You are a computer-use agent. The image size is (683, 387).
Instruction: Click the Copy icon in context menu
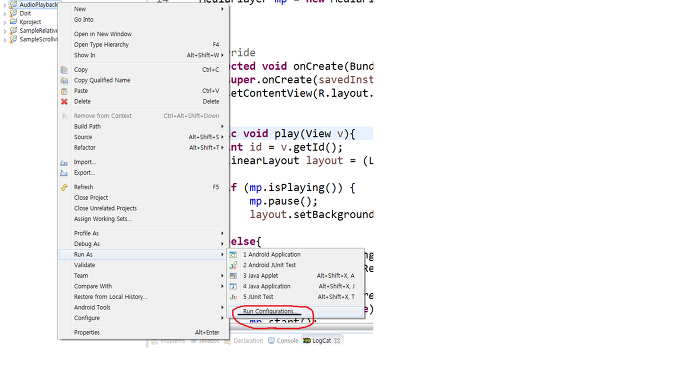pos(64,70)
